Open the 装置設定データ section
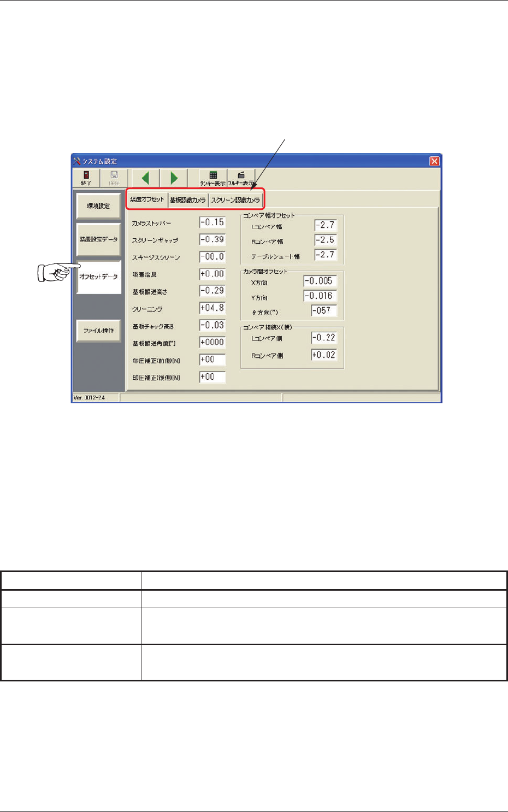 [98, 239]
